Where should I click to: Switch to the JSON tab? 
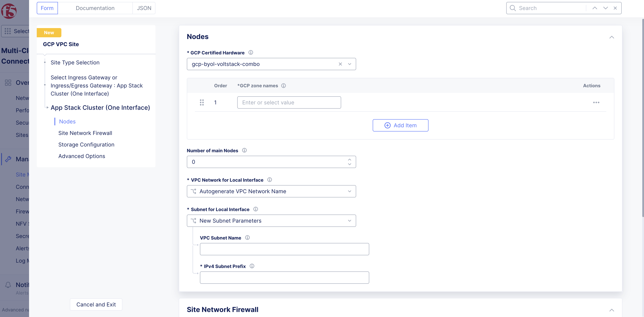[x=144, y=8]
